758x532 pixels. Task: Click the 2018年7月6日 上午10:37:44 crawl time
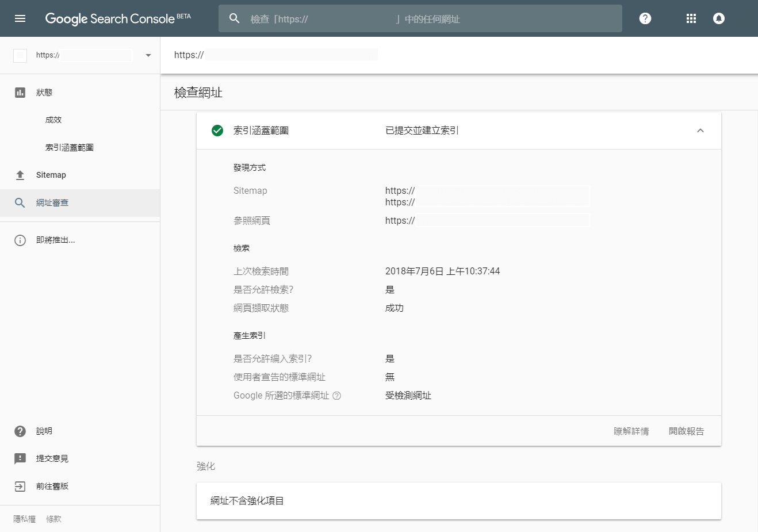(443, 271)
